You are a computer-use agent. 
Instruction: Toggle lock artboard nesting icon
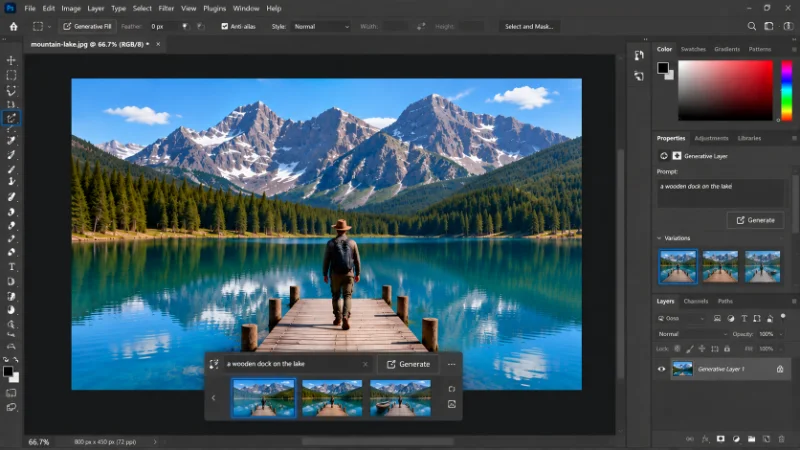click(714, 349)
